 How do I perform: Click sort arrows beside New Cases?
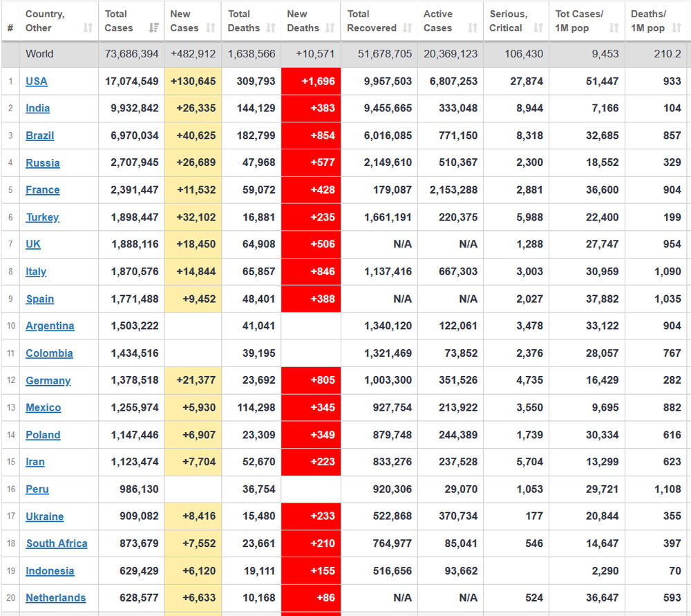211,28
